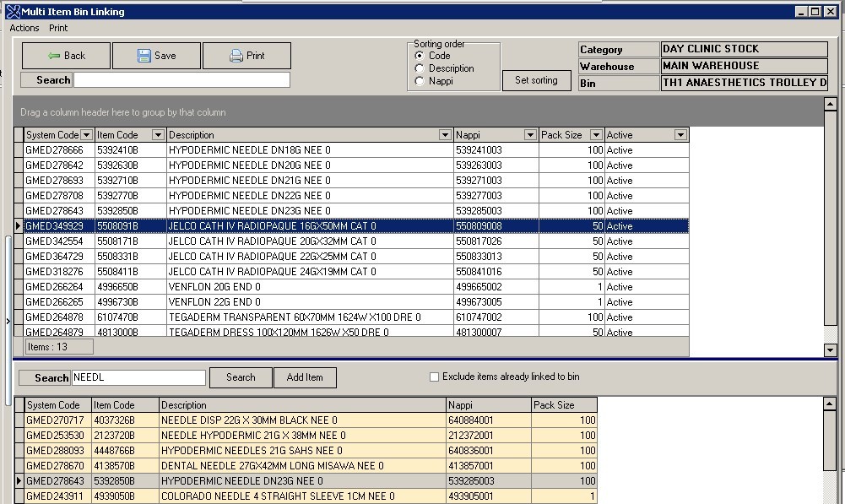
Task: Select the Description sorting radio button
Action: (x=420, y=68)
